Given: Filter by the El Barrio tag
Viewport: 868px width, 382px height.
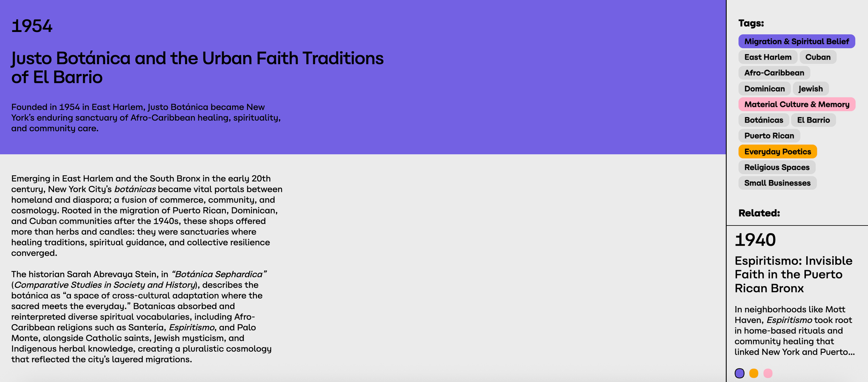Looking at the screenshot, I should coord(813,120).
